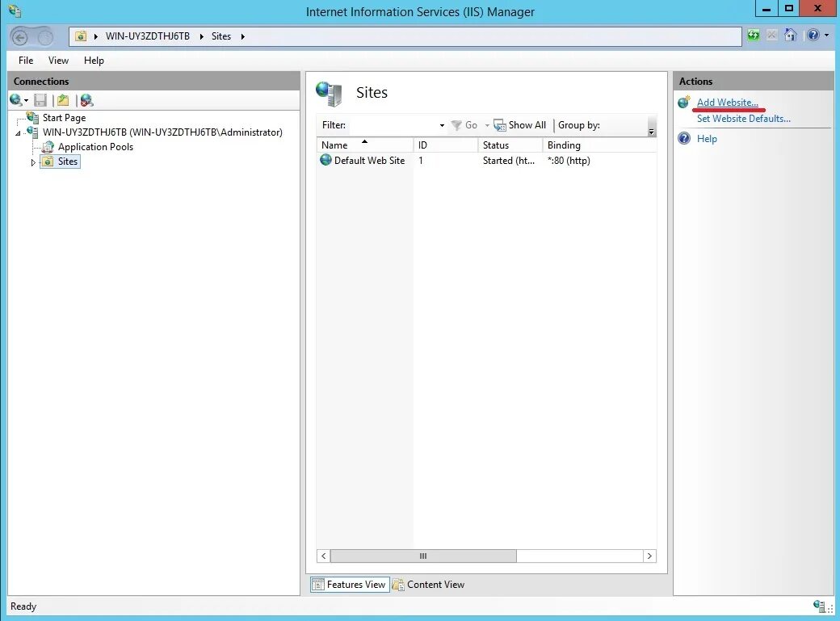
Task: Select WIN-UY3ZDTHJ6TB server node in tree
Action: (162, 132)
